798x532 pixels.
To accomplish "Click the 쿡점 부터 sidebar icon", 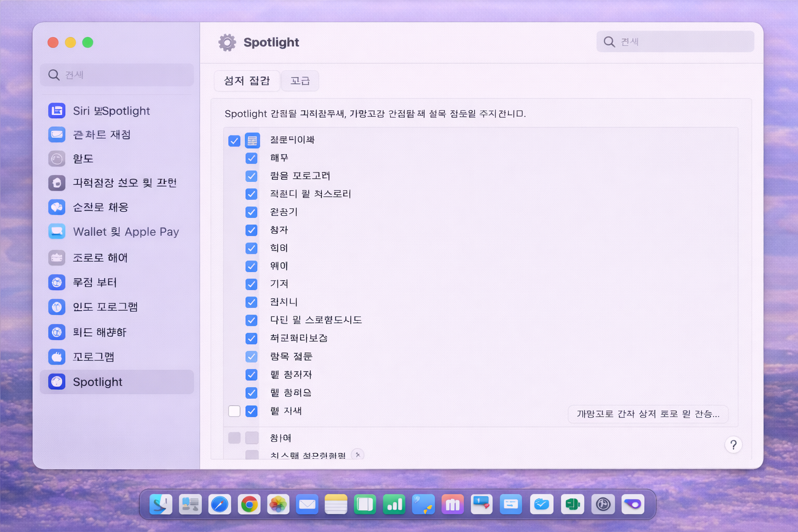I will pos(57,282).
